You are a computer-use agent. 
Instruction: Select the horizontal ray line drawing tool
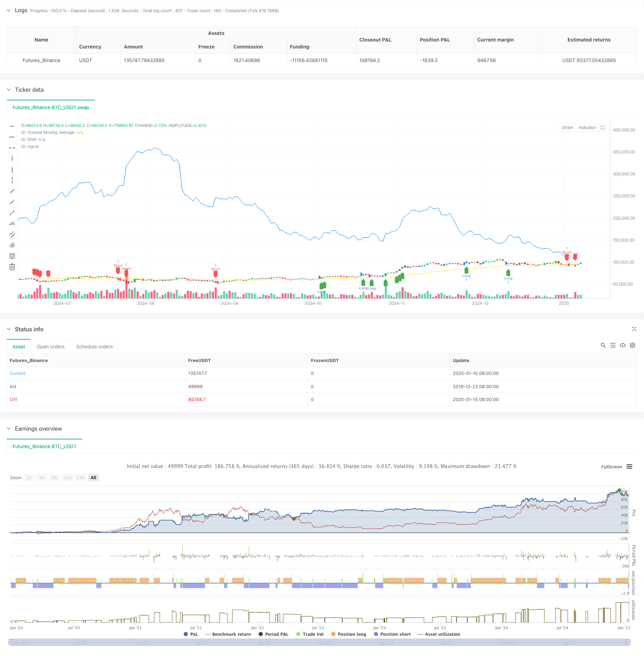[12, 137]
